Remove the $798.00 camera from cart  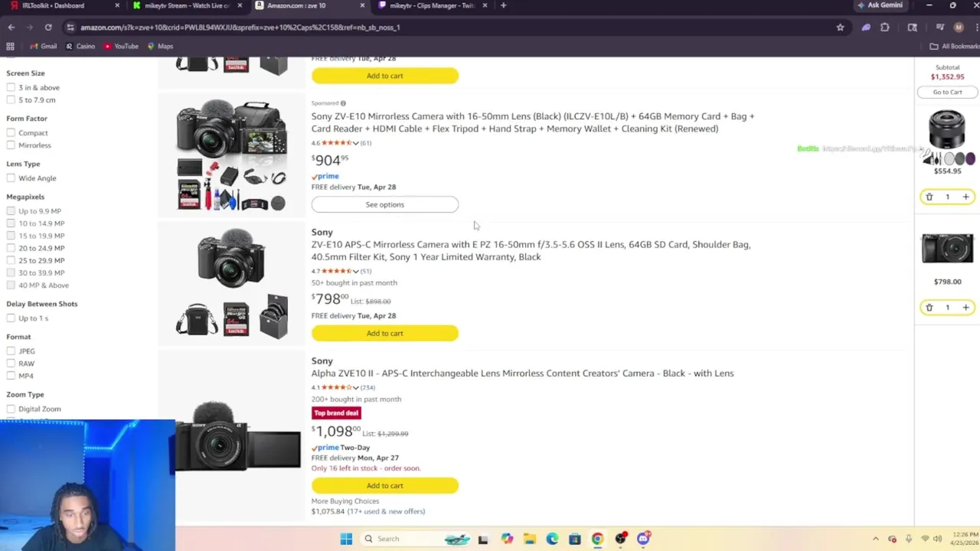[929, 308]
